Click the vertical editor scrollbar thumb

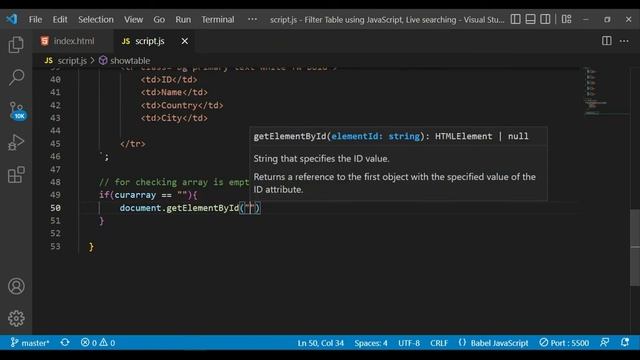click(x=635, y=248)
